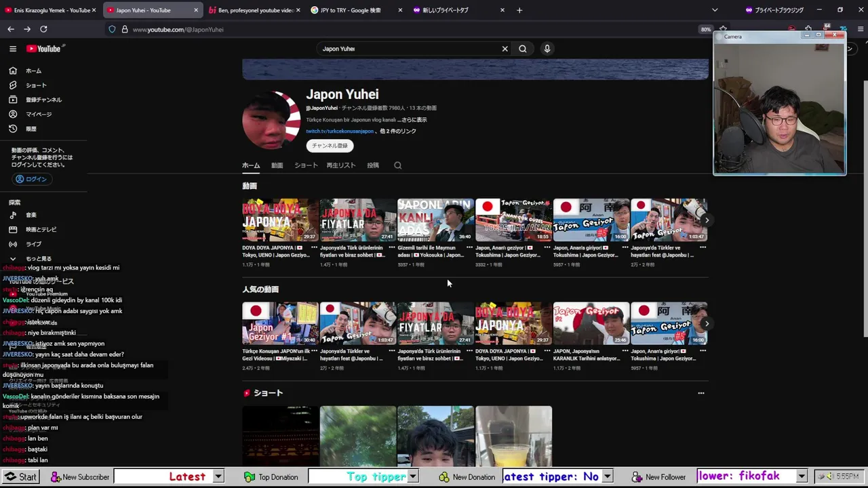Open the channel 再生リスト tab
Image resolution: width=868 pixels, height=488 pixels.
click(341, 165)
